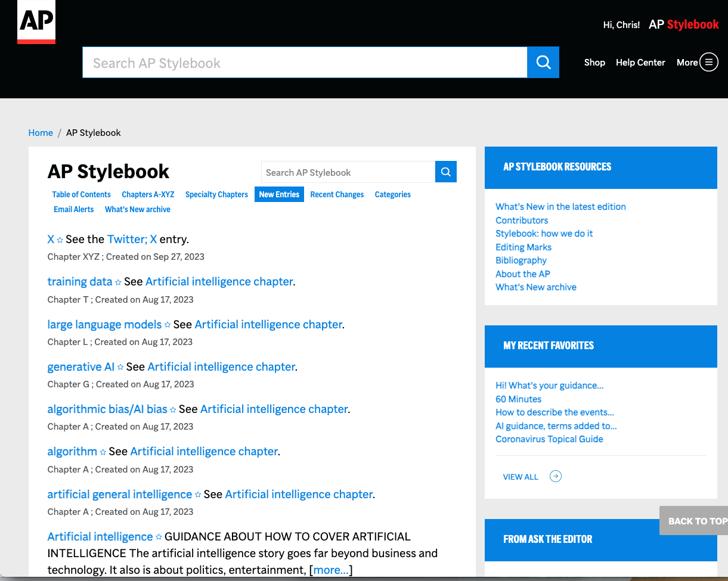Focus the main Search AP Stylebook field
This screenshot has width=728, height=581.
[305, 62]
